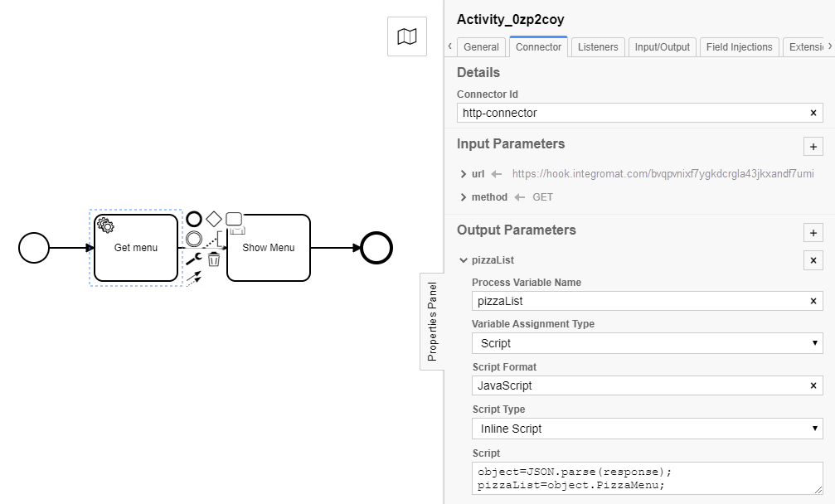Click inside the Script textarea

point(647,478)
